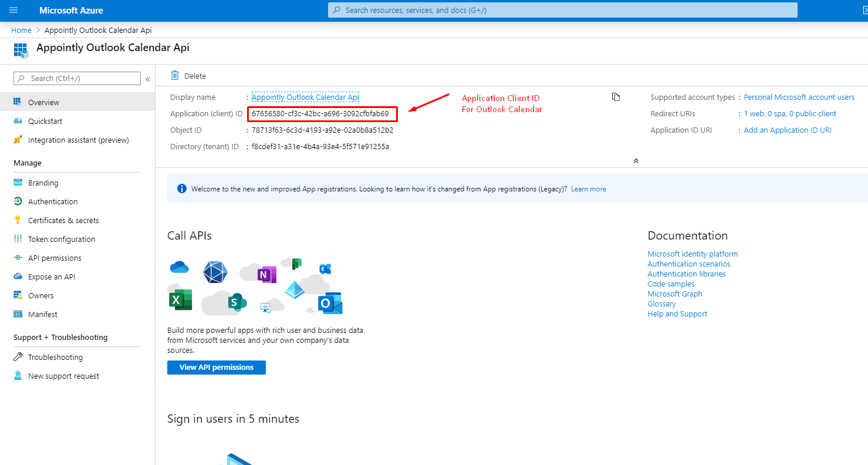
Task: Collapse the sidebar with the double chevron
Action: (148, 79)
